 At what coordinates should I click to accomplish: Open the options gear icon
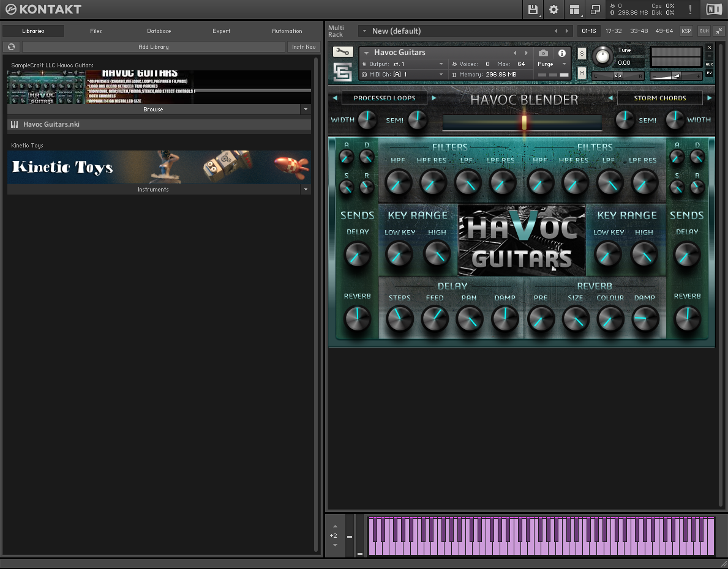[x=554, y=9]
